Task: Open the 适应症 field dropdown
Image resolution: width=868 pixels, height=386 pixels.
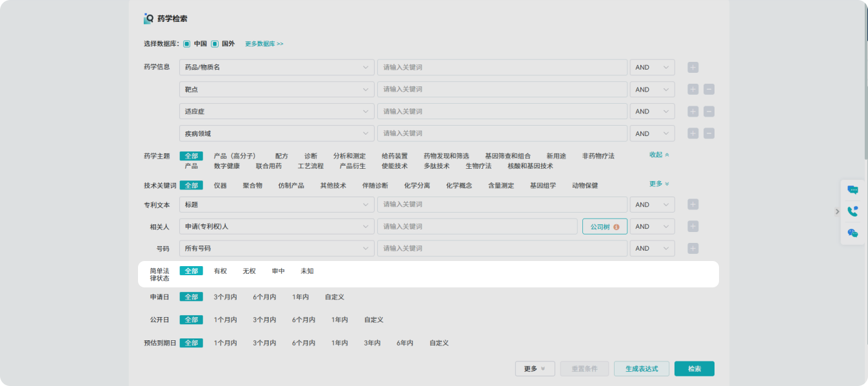Action: click(x=277, y=111)
